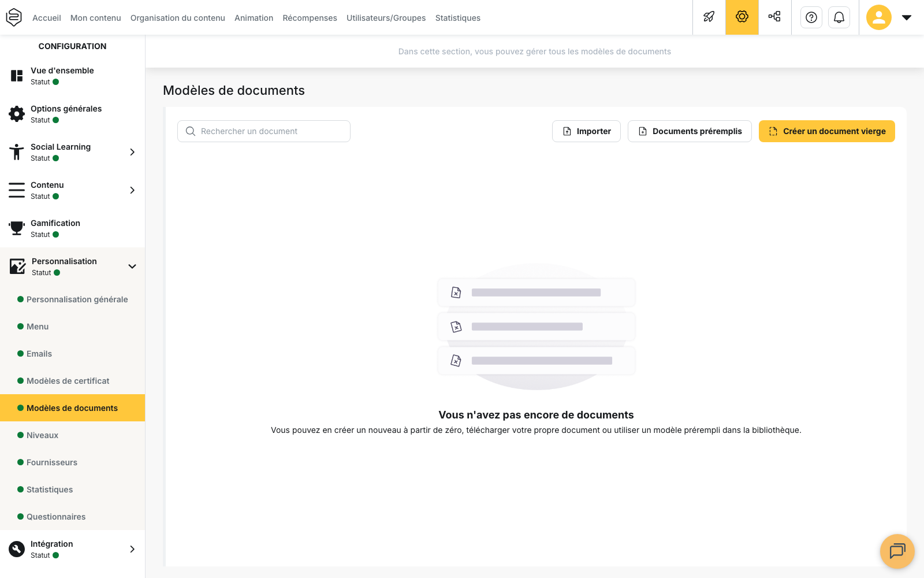Select Vue d'ensemble in sidebar
Viewport: 924px width, 578px height.
click(62, 71)
